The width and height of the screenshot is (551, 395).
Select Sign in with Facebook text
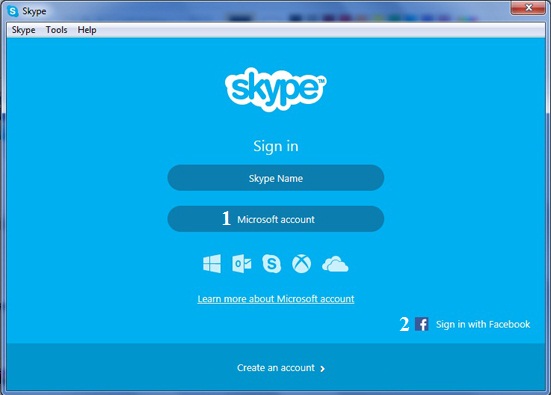coord(483,324)
